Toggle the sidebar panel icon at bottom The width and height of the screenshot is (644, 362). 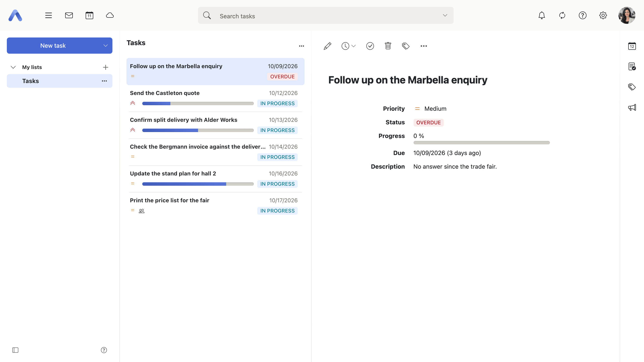coord(15,350)
